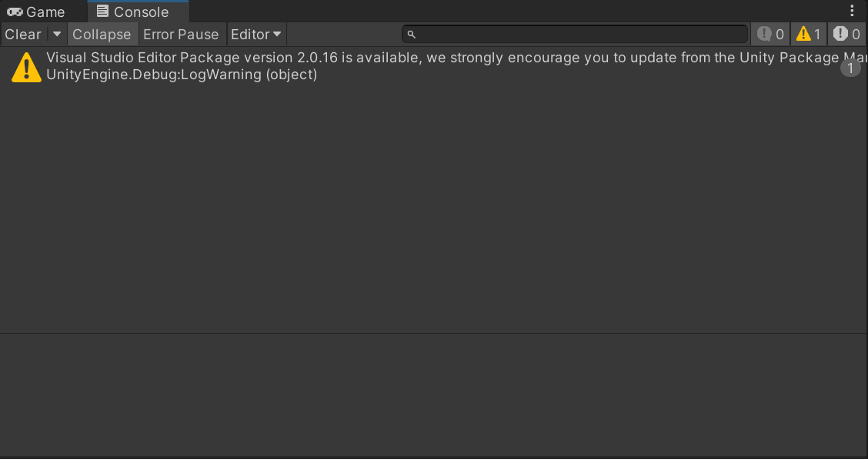Open the dropdown arrow beside Clear
Image resolution: width=868 pixels, height=459 pixels.
(x=57, y=35)
